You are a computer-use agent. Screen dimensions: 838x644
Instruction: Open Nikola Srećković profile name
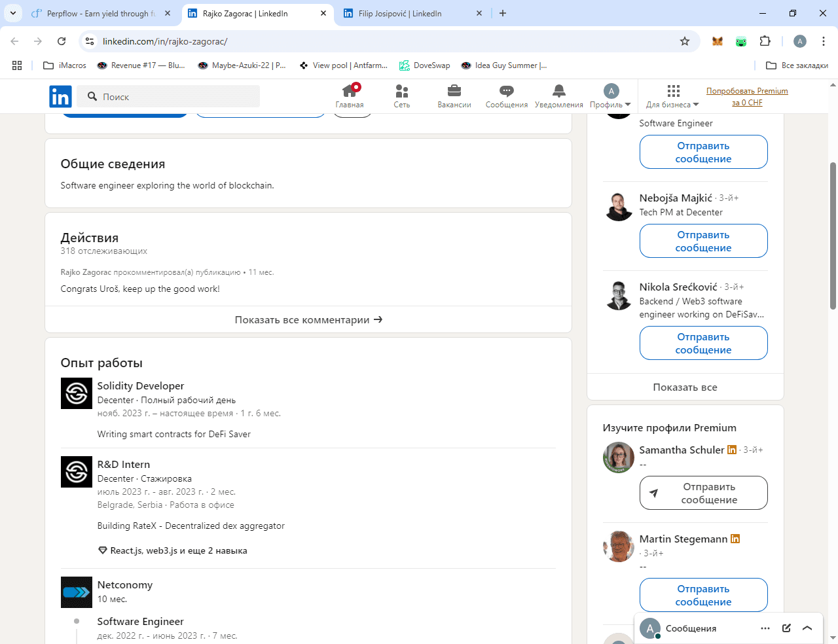[678, 287]
